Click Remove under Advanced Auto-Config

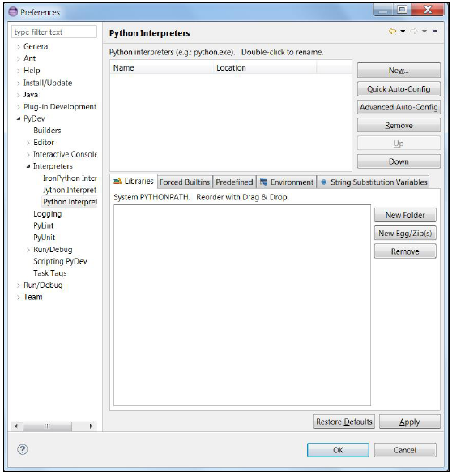click(x=399, y=126)
